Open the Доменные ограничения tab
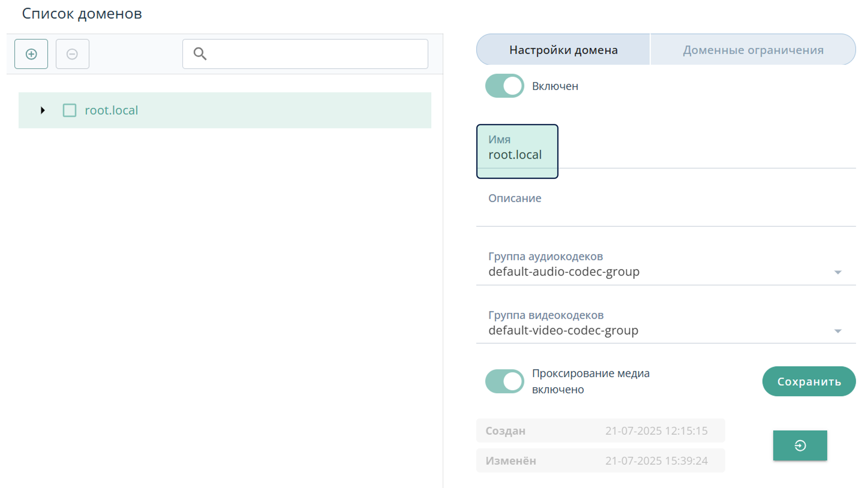 pyautogui.click(x=753, y=50)
